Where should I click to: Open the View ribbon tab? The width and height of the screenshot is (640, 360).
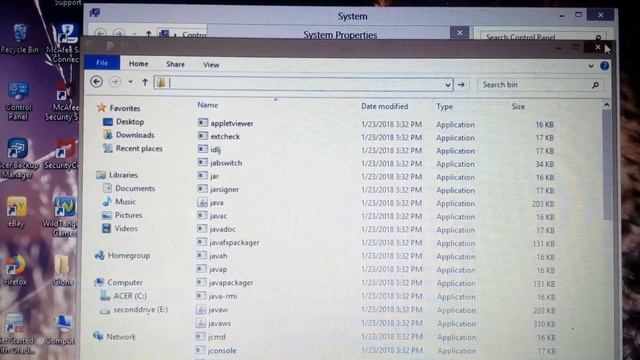(211, 64)
